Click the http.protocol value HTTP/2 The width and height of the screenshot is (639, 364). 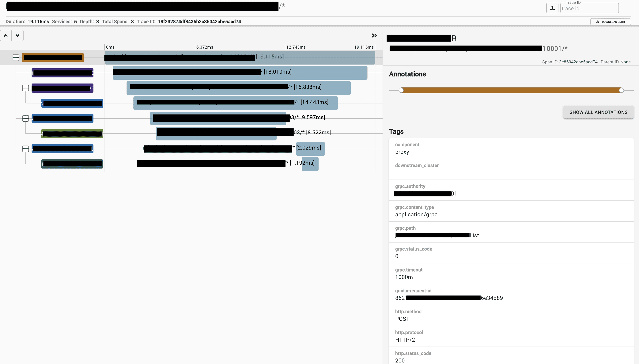pyautogui.click(x=405, y=340)
